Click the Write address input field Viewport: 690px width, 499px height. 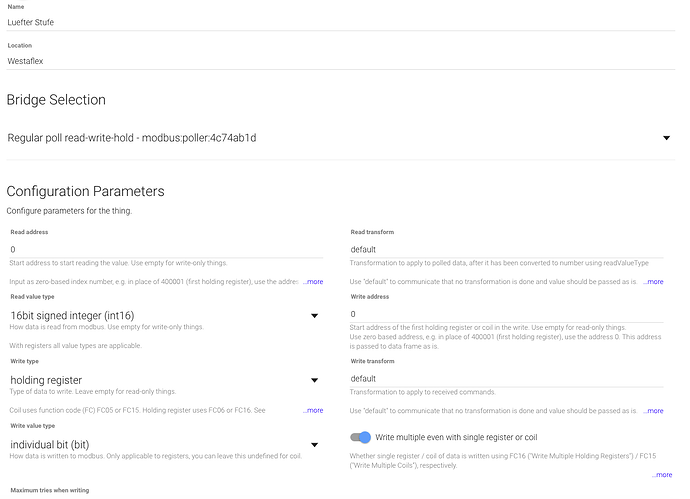pos(508,314)
